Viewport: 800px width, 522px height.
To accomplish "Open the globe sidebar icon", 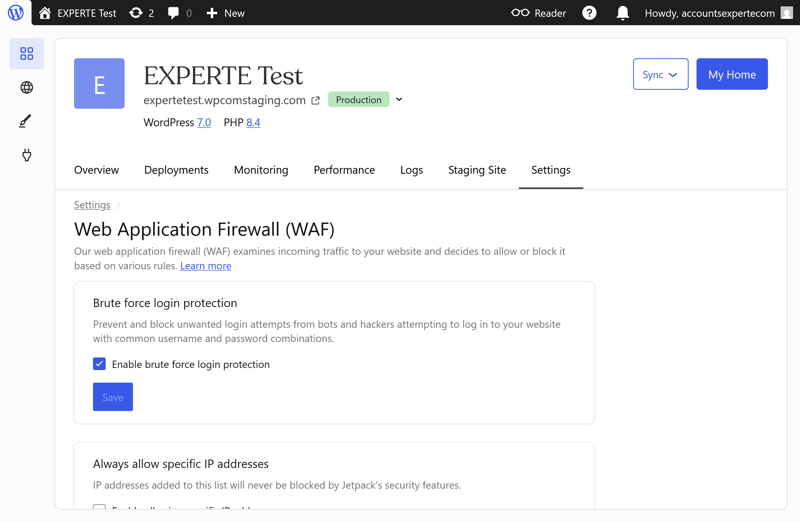I will [27, 87].
